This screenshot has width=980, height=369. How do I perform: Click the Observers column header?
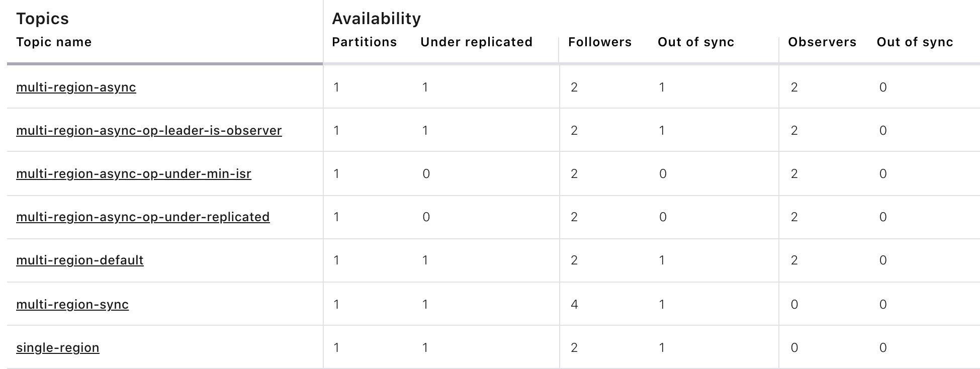point(822,42)
